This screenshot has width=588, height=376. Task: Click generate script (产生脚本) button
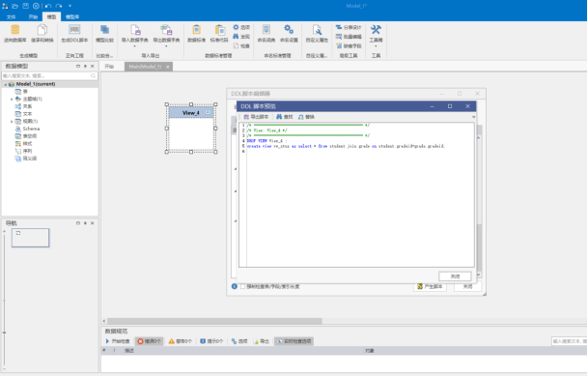point(430,286)
